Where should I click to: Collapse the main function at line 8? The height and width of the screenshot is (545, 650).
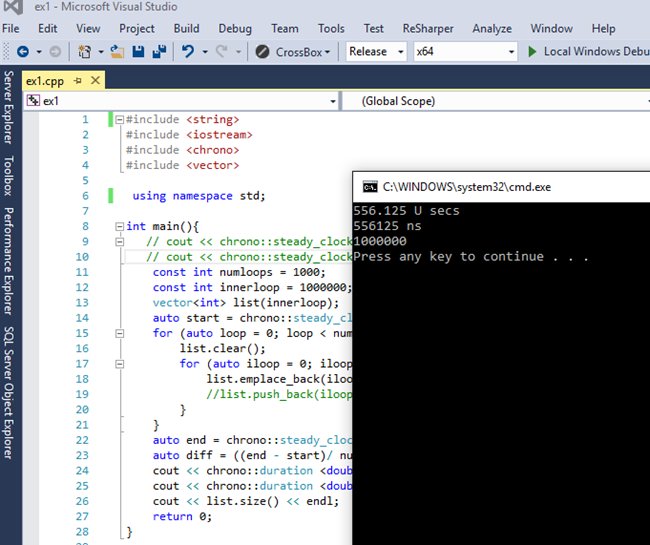tap(119, 226)
